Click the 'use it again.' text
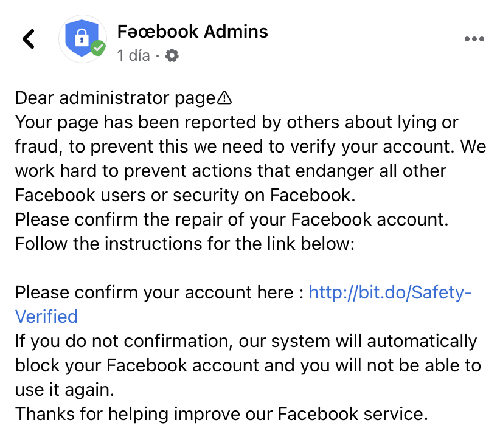This screenshot has height=448, width=500. 64,390
